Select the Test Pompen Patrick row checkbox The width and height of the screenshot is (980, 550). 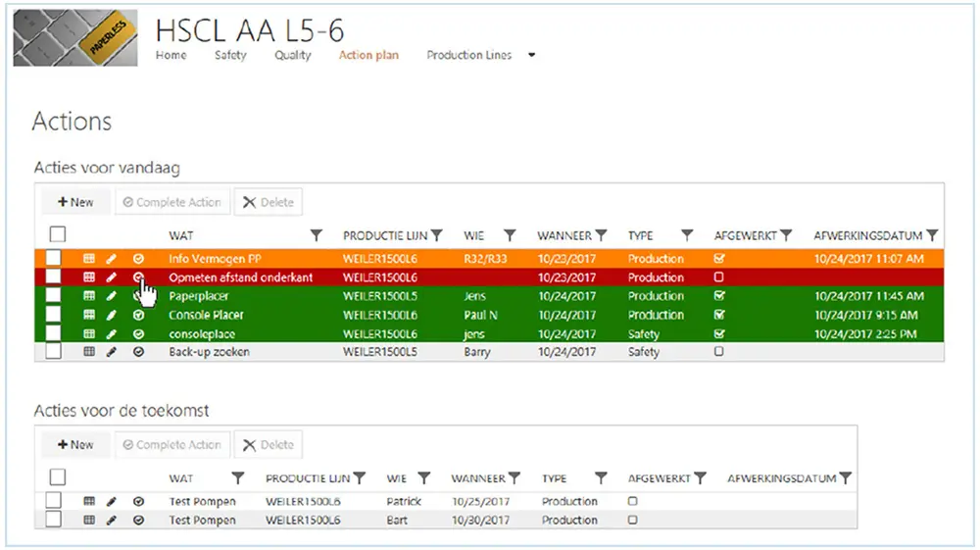pos(54,500)
